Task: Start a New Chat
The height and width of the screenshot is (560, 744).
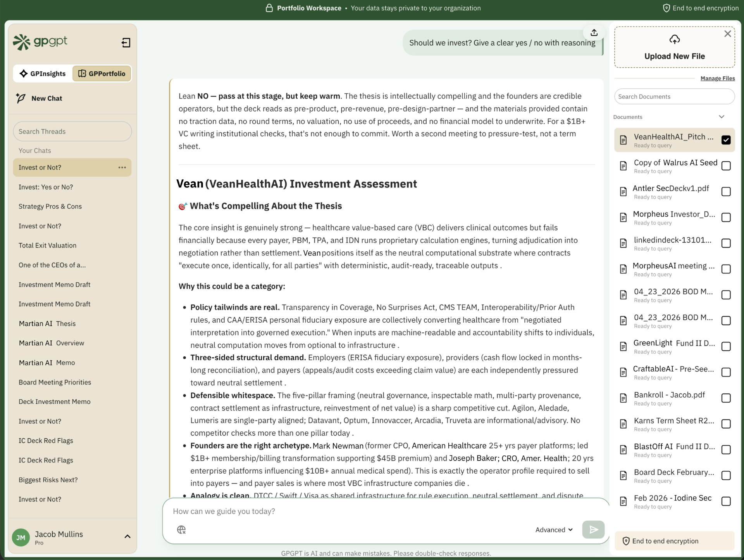Action: point(39,98)
